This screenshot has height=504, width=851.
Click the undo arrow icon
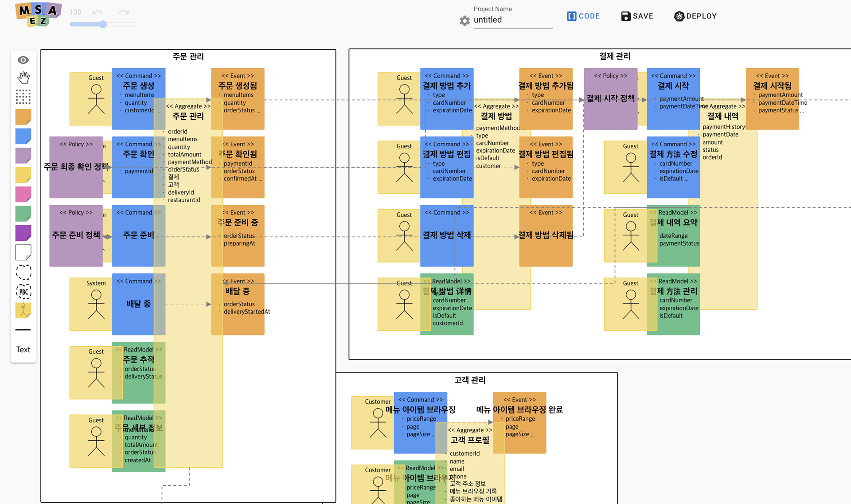[x=98, y=12]
